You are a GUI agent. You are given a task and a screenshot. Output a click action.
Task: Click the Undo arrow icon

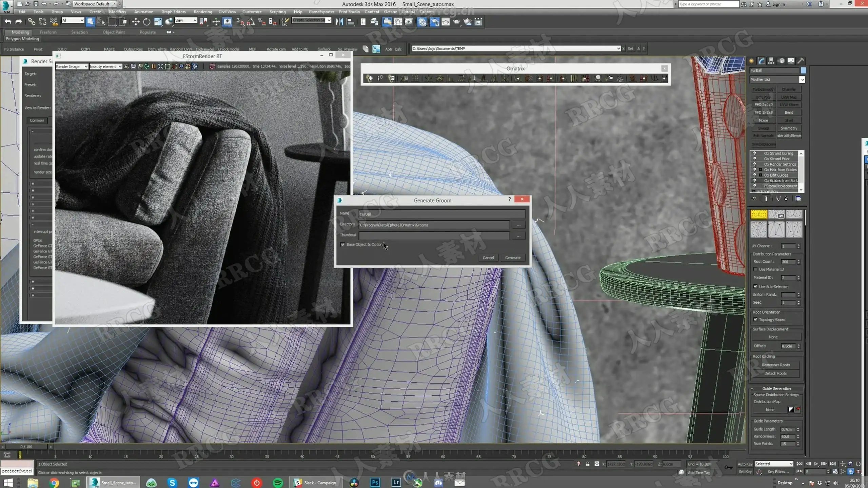[8, 22]
